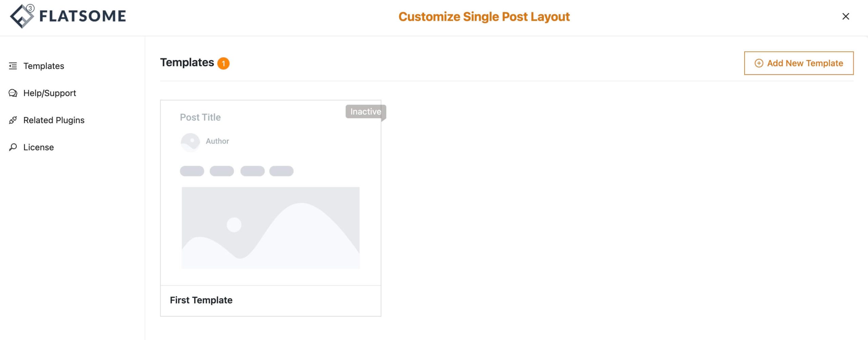
Task: Click the Related Plugins plug icon
Action: pyautogui.click(x=13, y=120)
